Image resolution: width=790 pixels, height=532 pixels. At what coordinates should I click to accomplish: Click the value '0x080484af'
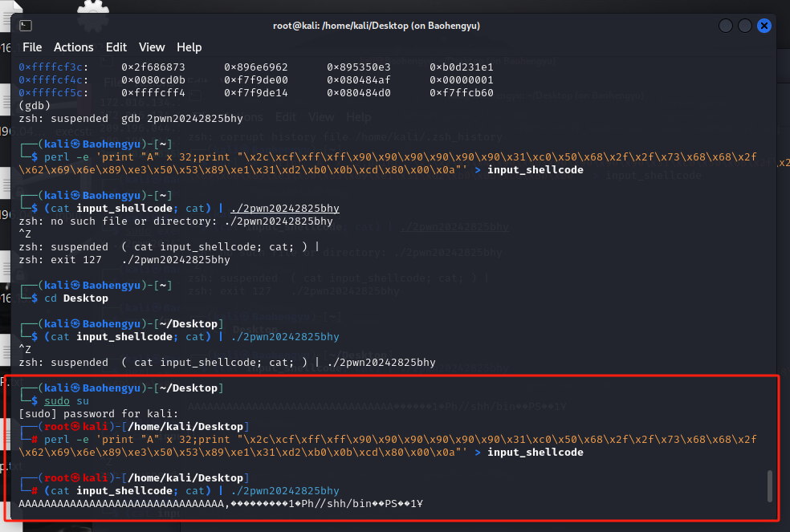[359, 80]
